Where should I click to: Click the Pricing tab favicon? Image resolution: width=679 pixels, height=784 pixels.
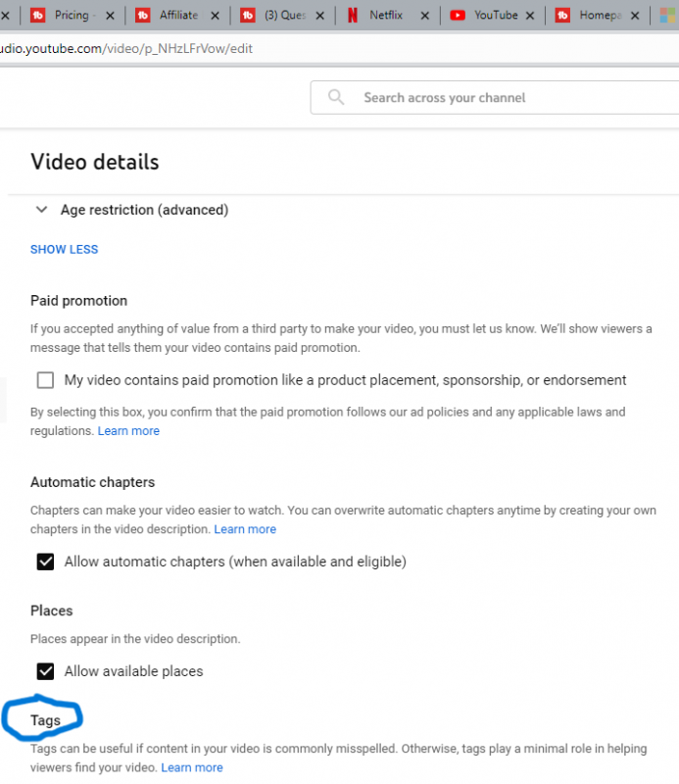pyautogui.click(x=38, y=16)
